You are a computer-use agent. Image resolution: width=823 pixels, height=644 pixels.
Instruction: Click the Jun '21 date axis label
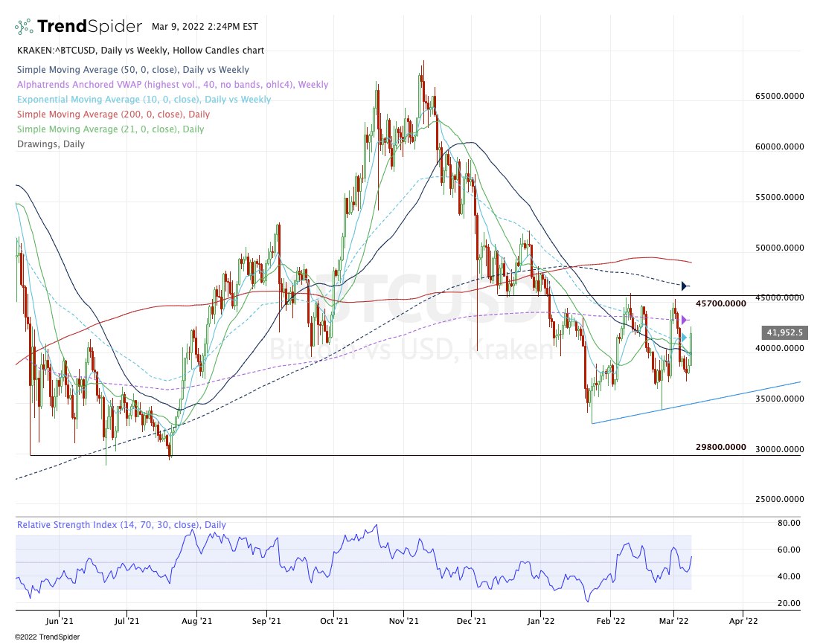pyautogui.click(x=60, y=622)
